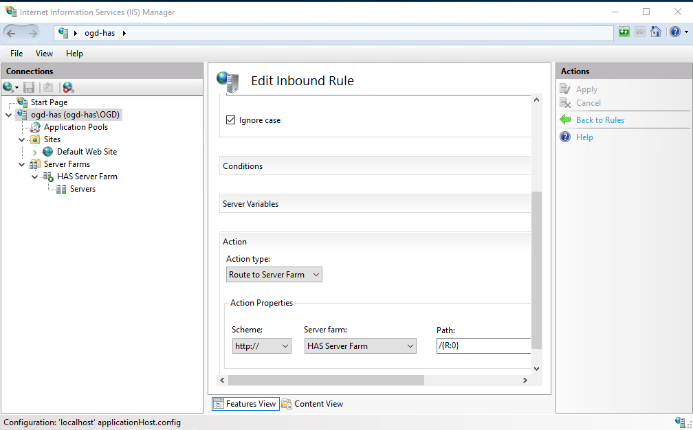Click the refresh page icon in address bar
The width and height of the screenshot is (693, 430).
click(624, 32)
